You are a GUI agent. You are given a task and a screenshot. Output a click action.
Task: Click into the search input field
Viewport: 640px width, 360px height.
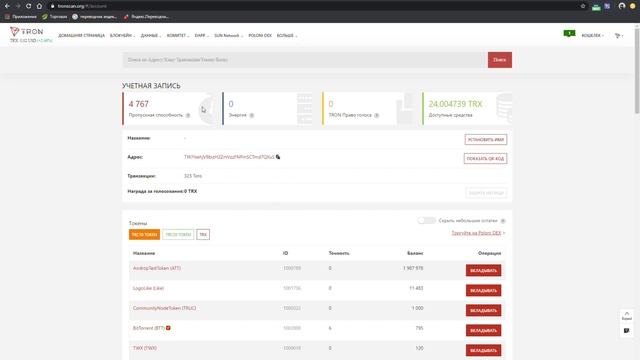(x=305, y=60)
